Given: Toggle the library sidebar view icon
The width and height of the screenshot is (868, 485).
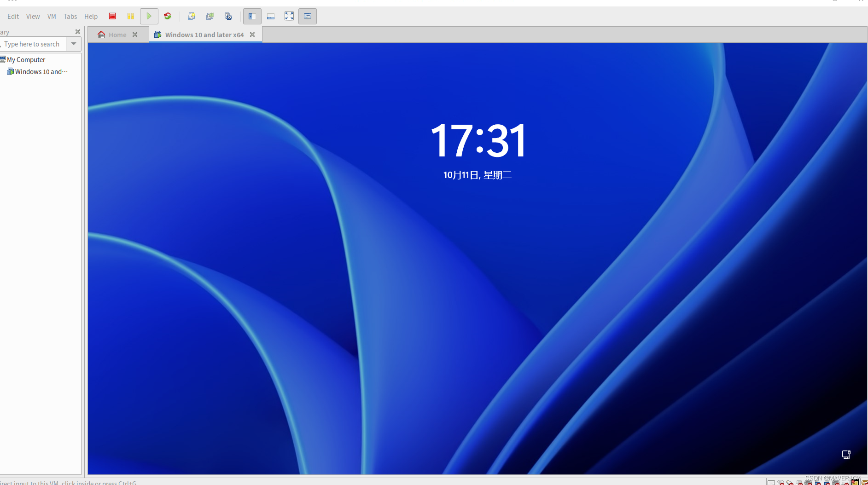Looking at the screenshot, I should (252, 16).
